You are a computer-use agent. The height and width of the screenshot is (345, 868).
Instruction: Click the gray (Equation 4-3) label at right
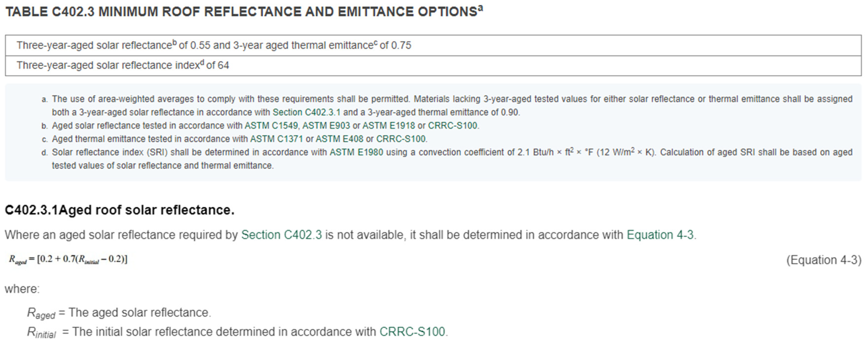(824, 260)
